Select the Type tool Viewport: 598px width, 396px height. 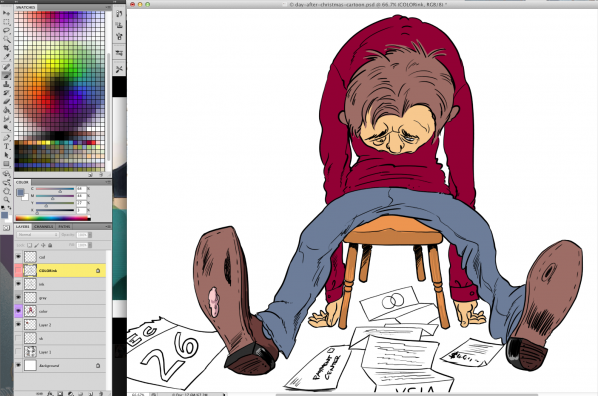6,146
